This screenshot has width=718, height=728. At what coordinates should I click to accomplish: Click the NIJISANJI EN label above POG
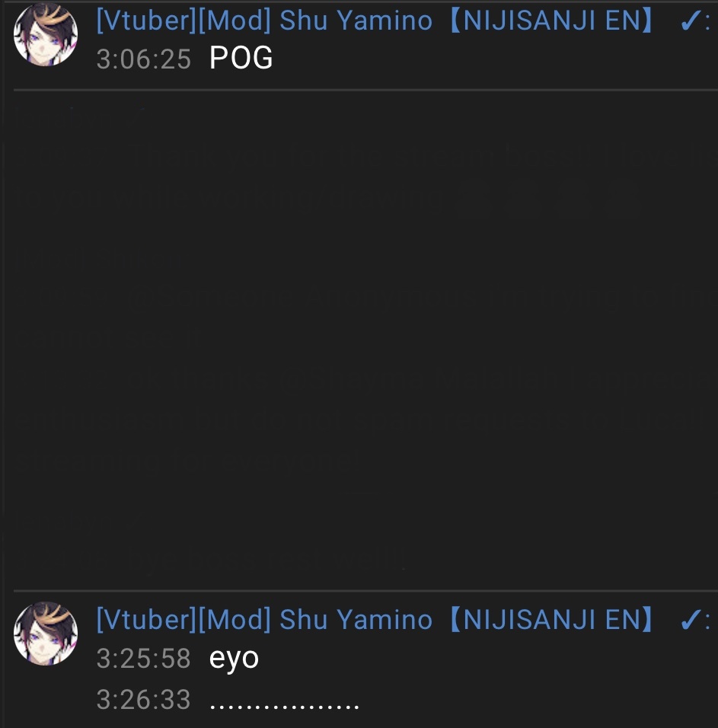(x=552, y=21)
